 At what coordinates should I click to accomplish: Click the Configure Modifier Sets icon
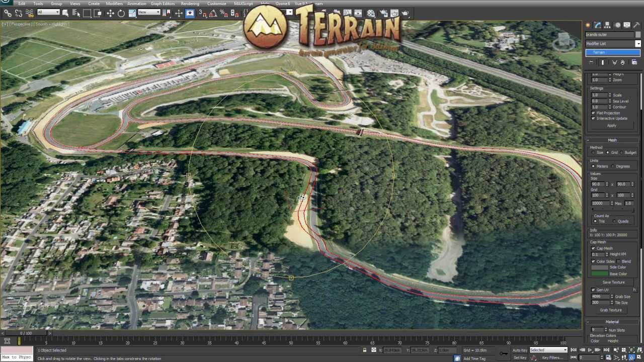click(x=634, y=62)
